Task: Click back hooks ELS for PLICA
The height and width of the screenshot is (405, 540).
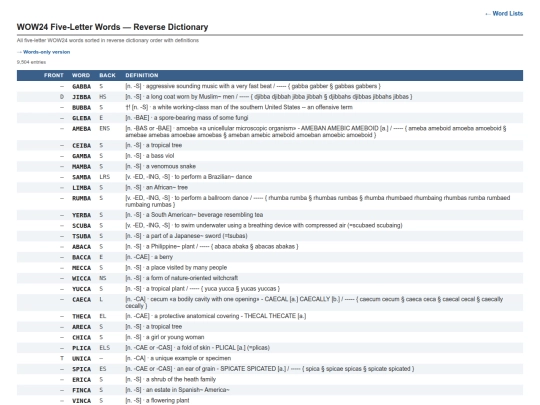Action: pyautogui.click(x=104, y=348)
